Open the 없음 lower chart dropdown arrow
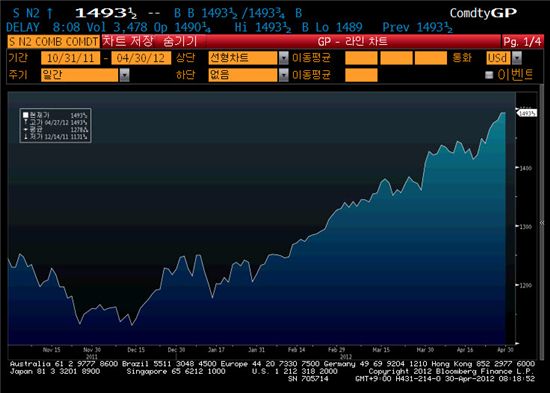The height and width of the screenshot is (393, 550). coord(283,75)
